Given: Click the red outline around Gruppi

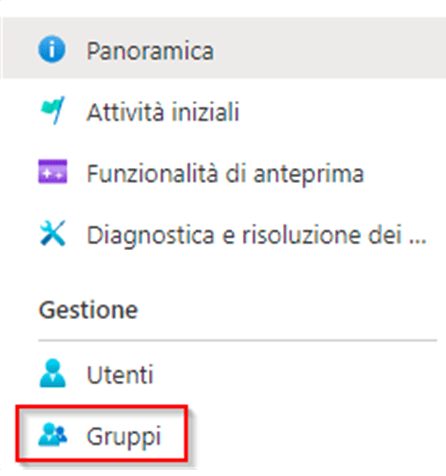Looking at the screenshot, I should (102, 406).
